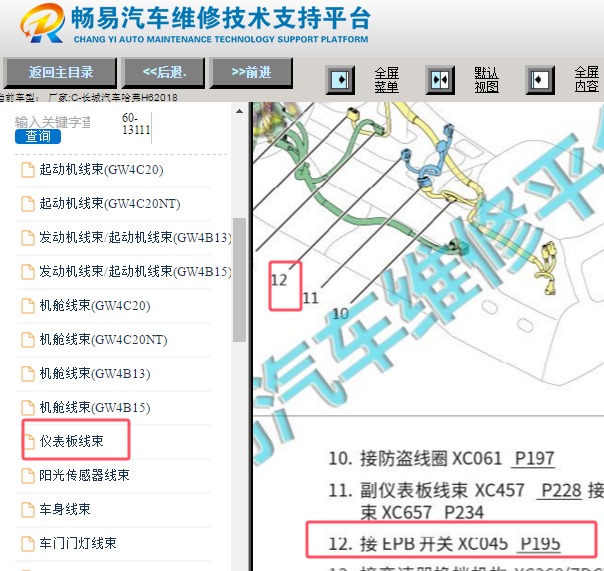
Task: Click the 返回主目录 button
Action: (60, 72)
